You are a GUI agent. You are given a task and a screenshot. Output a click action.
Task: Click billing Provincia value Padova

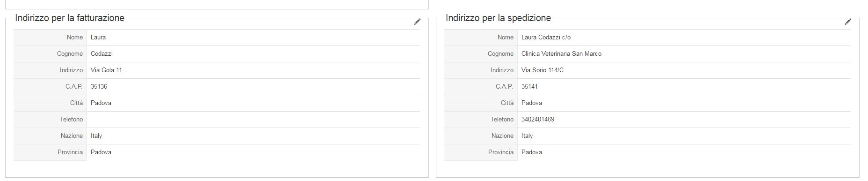coord(101,152)
